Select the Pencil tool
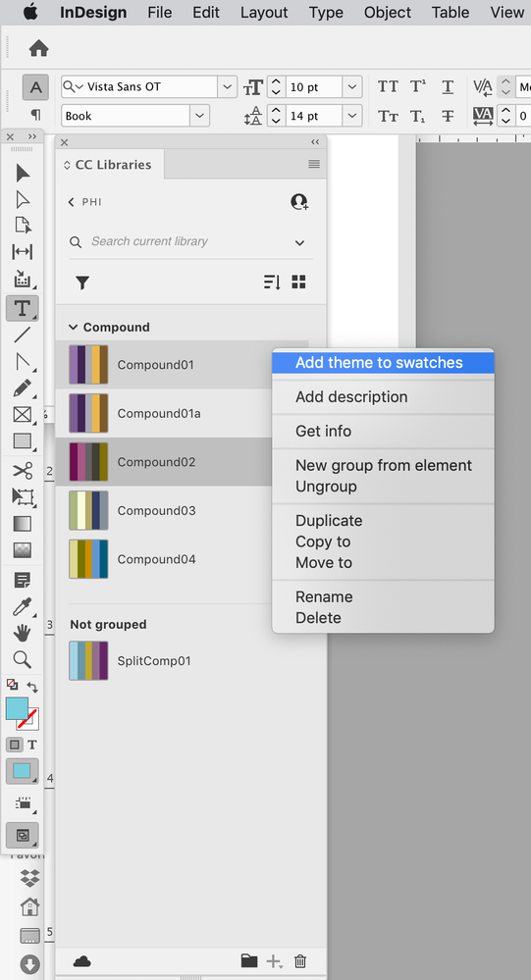 (x=23, y=388)
